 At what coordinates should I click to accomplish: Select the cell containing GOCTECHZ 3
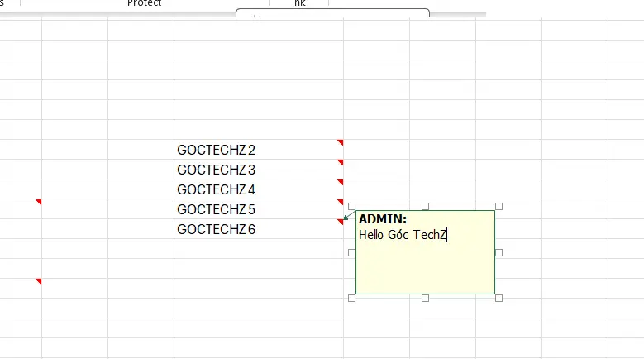click(259, 170)
